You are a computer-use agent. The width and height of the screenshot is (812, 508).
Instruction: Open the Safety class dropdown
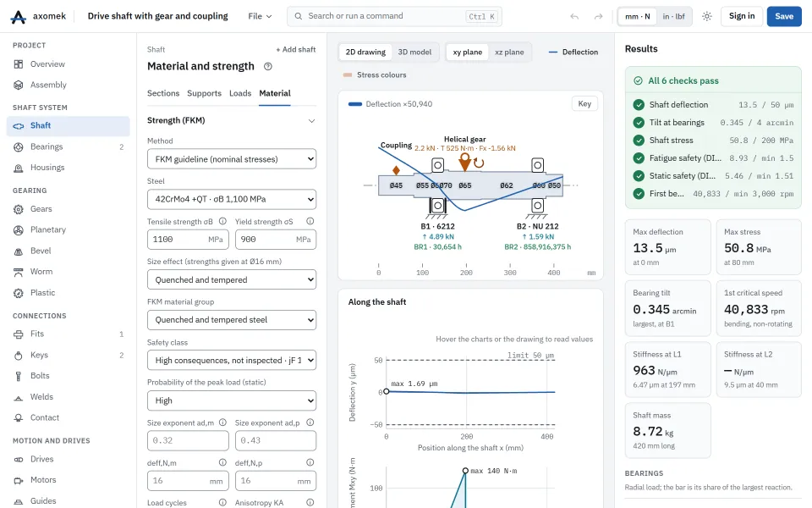(232, 361)
